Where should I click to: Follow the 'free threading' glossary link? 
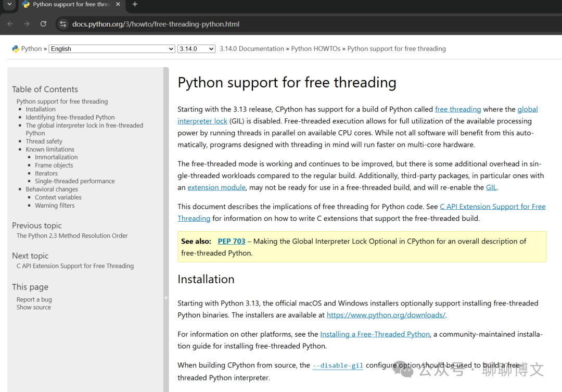point(458,109)
